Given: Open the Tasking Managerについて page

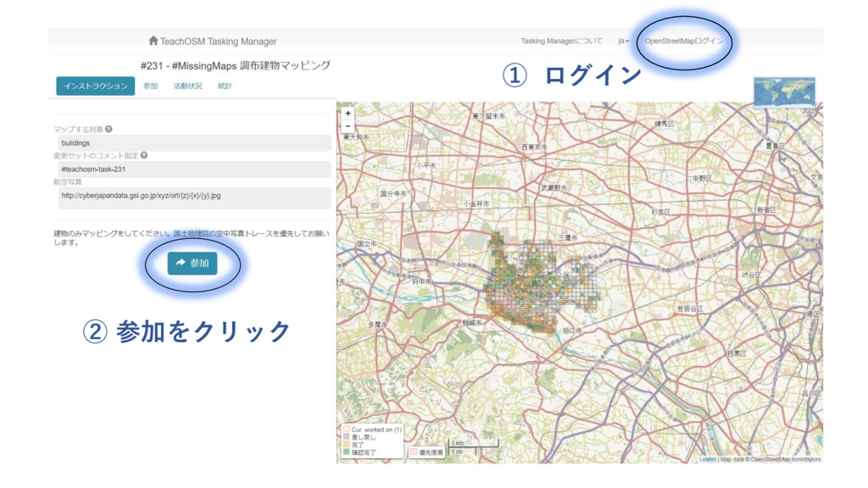Looking at the screenshot, I should tap(561, 41).
